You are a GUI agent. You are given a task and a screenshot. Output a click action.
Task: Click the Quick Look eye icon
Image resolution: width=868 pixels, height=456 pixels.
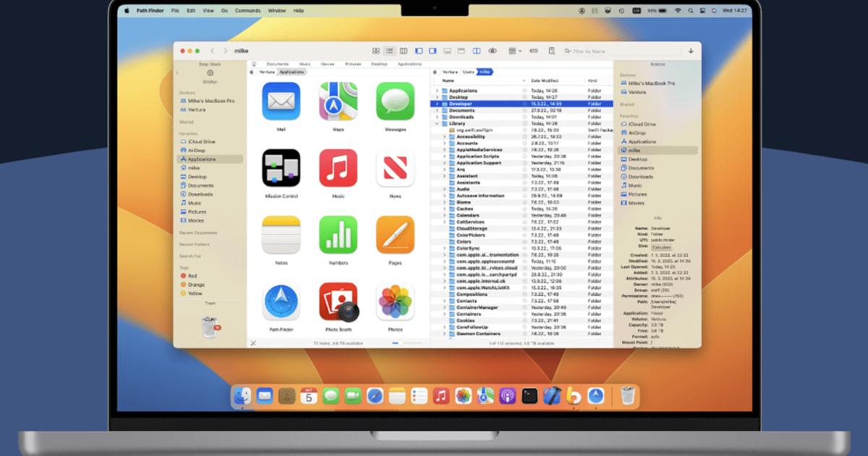(x=493, y=51)
